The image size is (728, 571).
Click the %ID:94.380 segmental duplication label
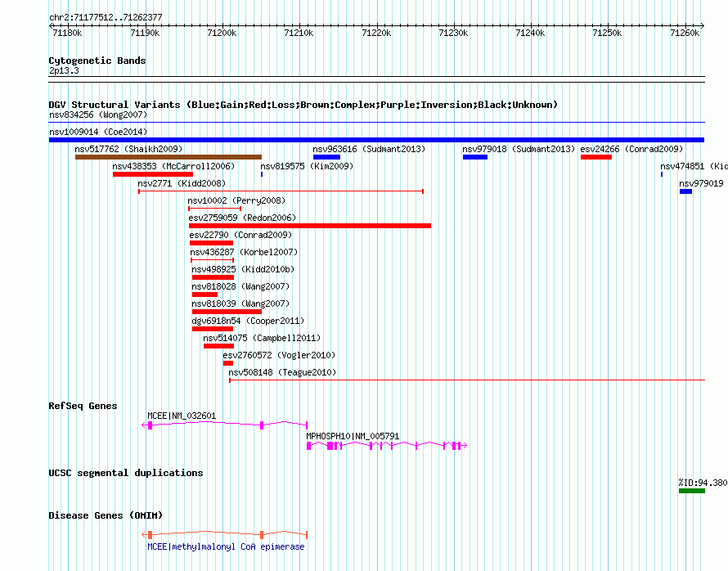(703, 483)
